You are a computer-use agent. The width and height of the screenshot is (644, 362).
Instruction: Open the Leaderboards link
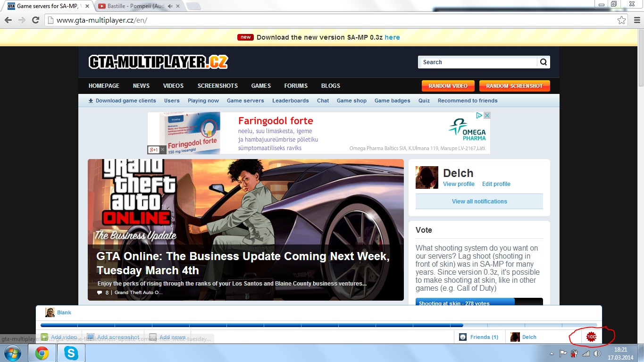pos(291,101)
